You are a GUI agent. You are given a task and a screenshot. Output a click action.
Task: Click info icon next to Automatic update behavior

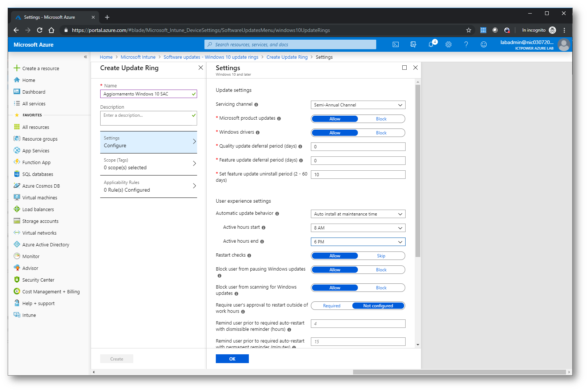pyautogui.click(x=277, y=214)
